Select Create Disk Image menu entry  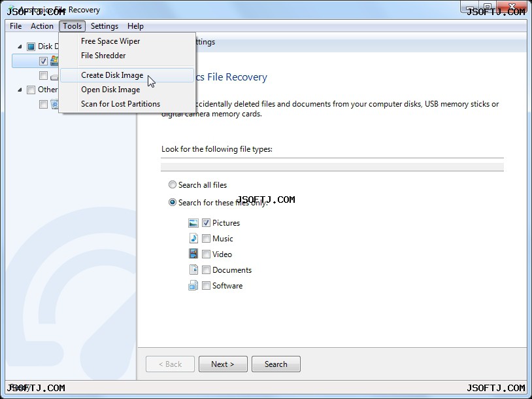click(x=127, y=75)
